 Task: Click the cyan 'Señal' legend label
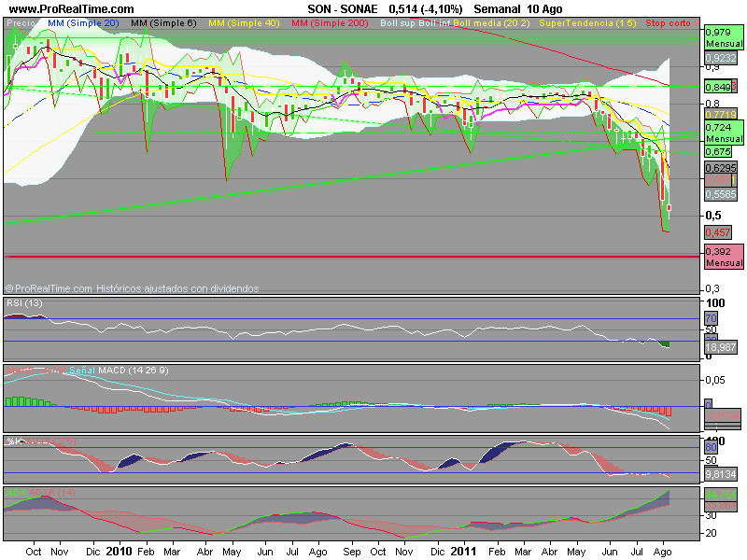coord(82,370)
